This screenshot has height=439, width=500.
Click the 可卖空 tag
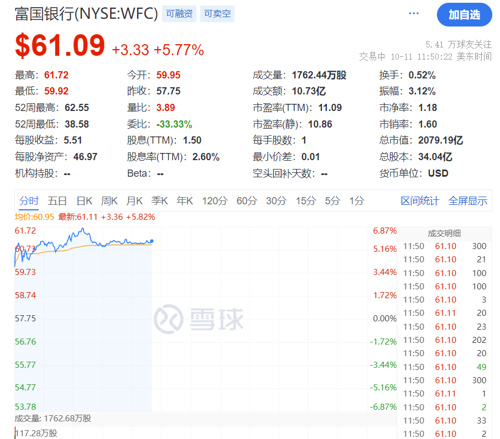coord(217,14)
